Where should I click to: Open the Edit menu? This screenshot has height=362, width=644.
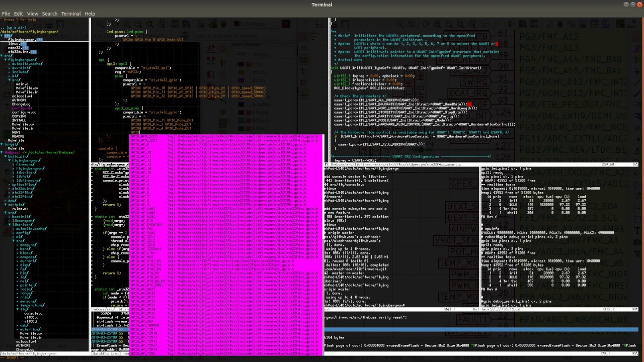tap(18, 14)
